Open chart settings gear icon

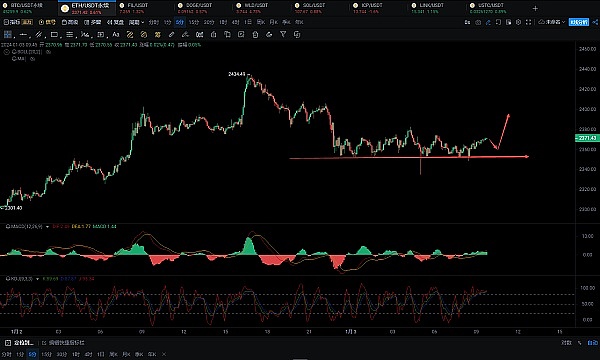coord(518,23)
